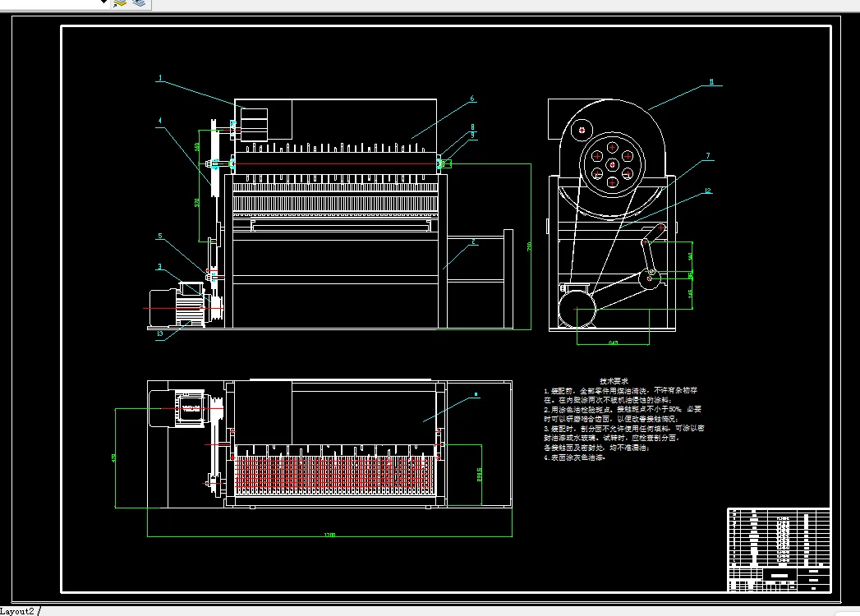Viewport: 860px width, 616px height.
Task: Select part callout number 5
Action: pyautogui.click(x=160, y=237)
